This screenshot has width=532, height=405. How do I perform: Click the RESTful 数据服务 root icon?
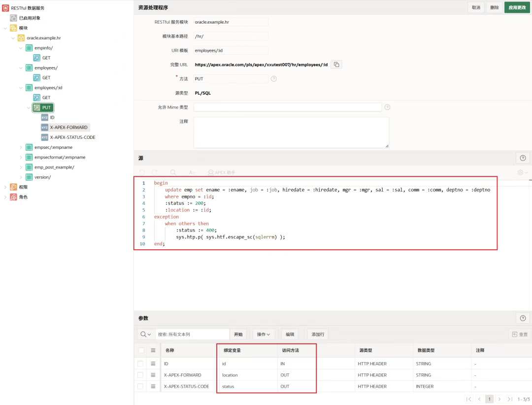pyautogui.click(x=5, y=8)
